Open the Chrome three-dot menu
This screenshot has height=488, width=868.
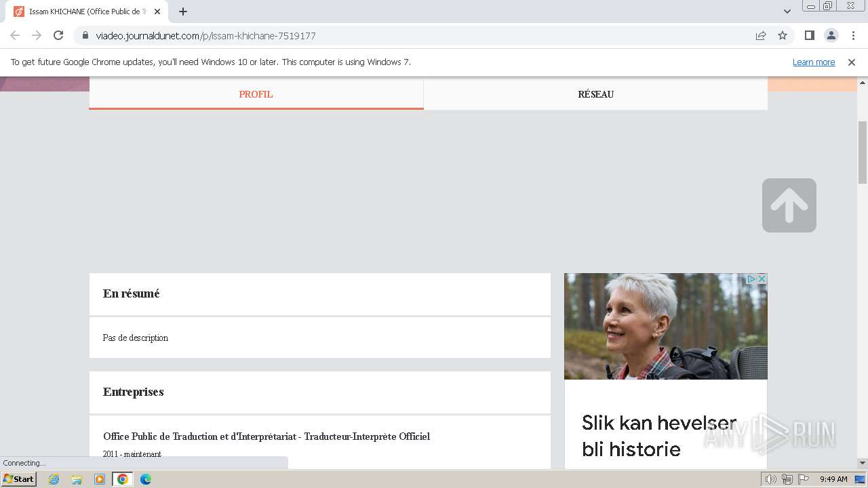point(852,35)
